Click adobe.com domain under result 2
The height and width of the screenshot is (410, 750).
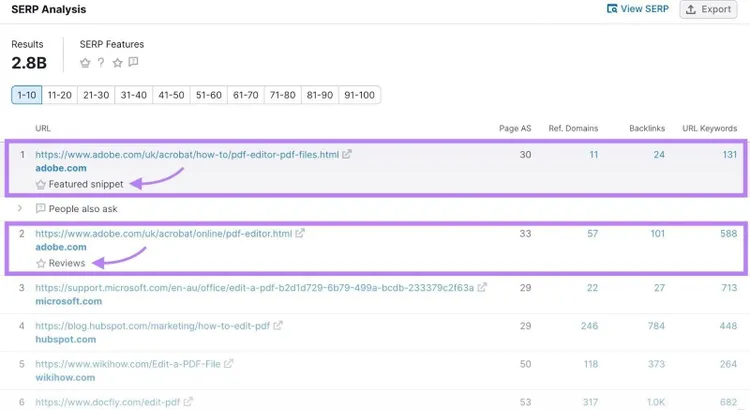point(61,247)
